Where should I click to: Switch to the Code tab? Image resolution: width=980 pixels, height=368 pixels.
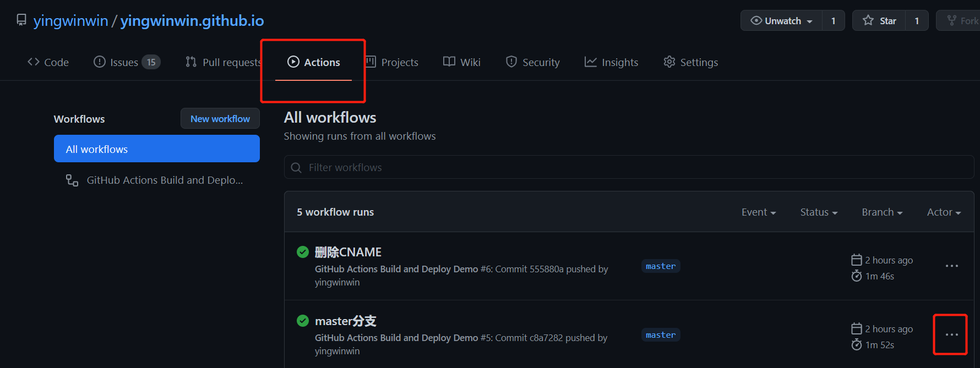(48, 62)
